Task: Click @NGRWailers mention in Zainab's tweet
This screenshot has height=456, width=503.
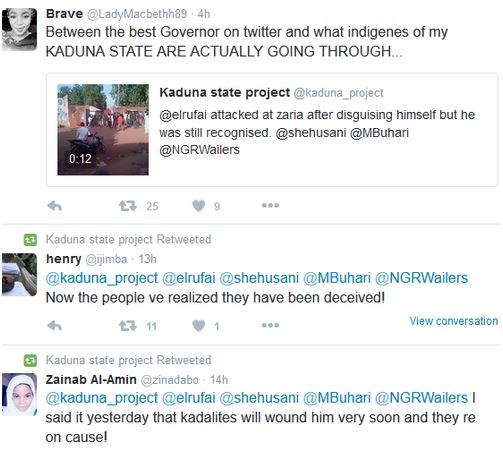Action: click(421, 398)
